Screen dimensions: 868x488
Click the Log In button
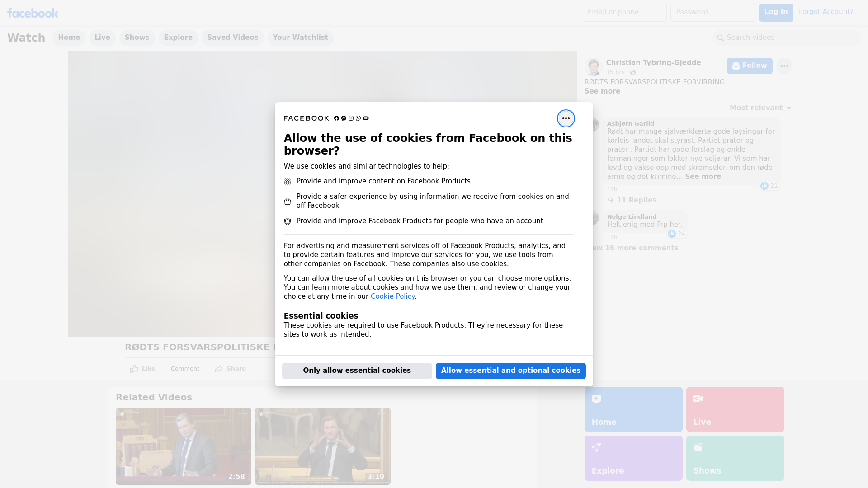pos(776,13)
